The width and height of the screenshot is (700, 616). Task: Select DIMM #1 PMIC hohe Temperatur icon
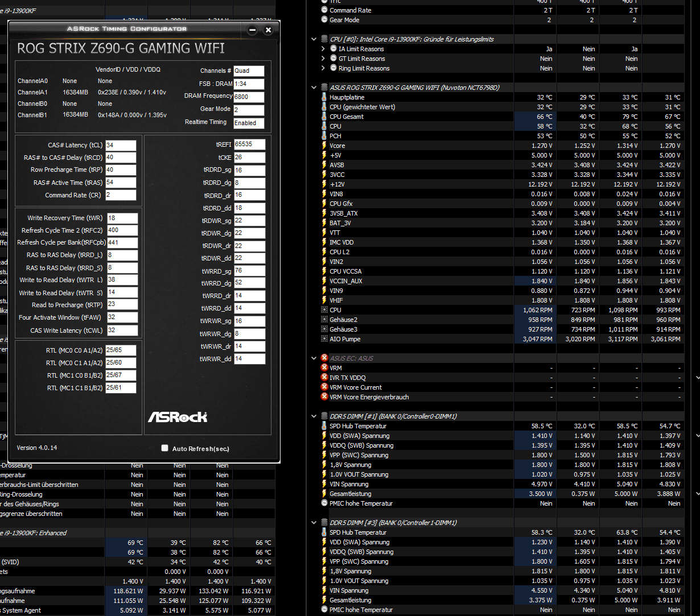pos(324,503)
